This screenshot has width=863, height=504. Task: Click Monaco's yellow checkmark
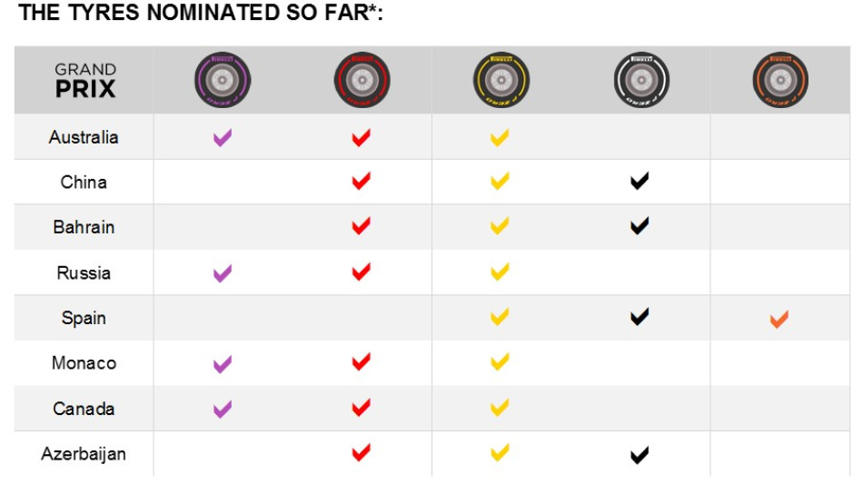click(500, 363)
